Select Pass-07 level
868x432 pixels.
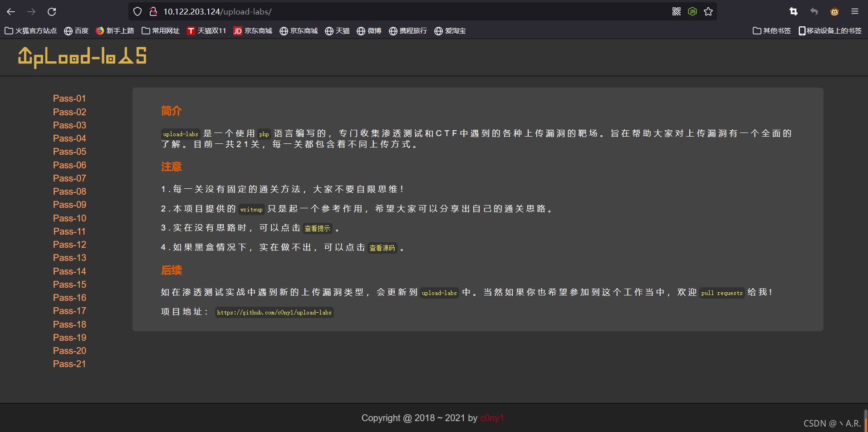[x=69, y=178]
